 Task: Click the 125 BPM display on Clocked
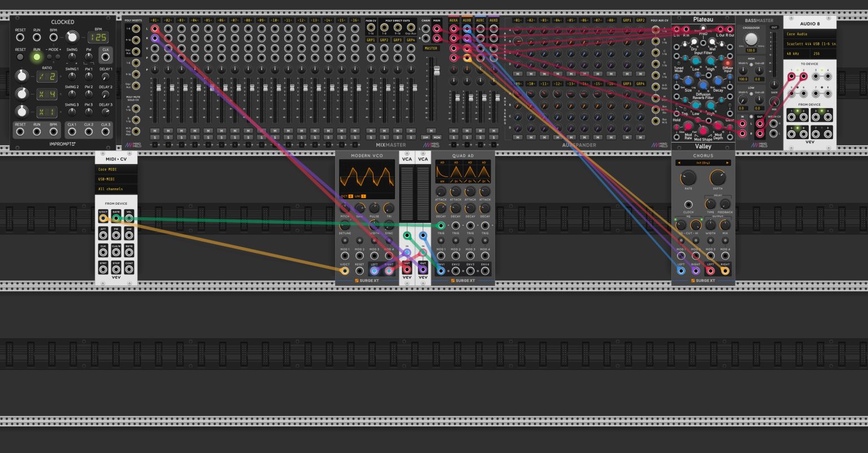tap(98, 38)
